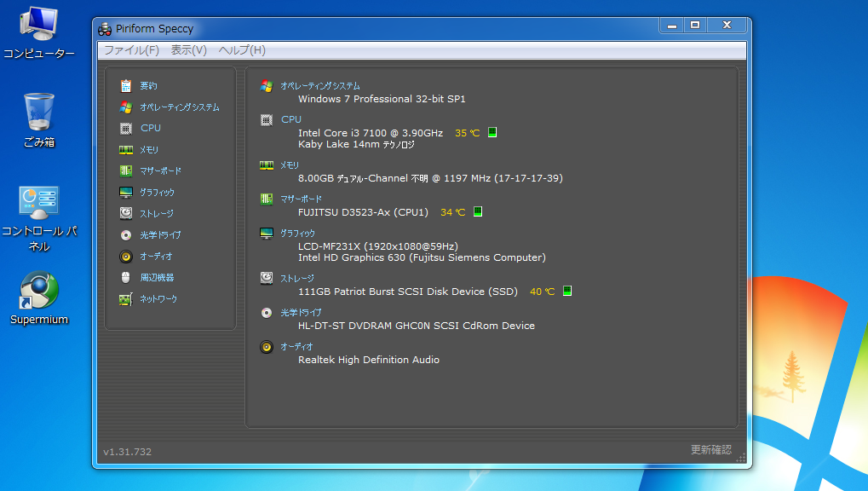Close the Piriform Speccy window
868x491 pixels.
(x=727, y=25)
